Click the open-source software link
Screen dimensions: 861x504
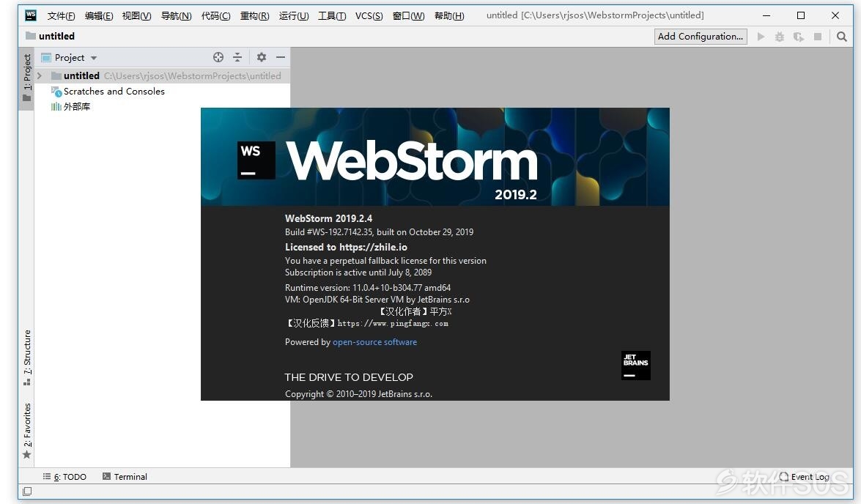click(x=374, y=342)
